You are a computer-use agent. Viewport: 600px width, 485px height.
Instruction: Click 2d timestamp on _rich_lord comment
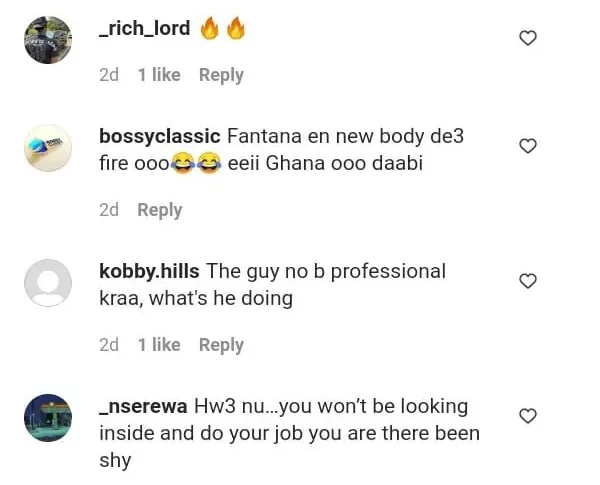[109, 75]
